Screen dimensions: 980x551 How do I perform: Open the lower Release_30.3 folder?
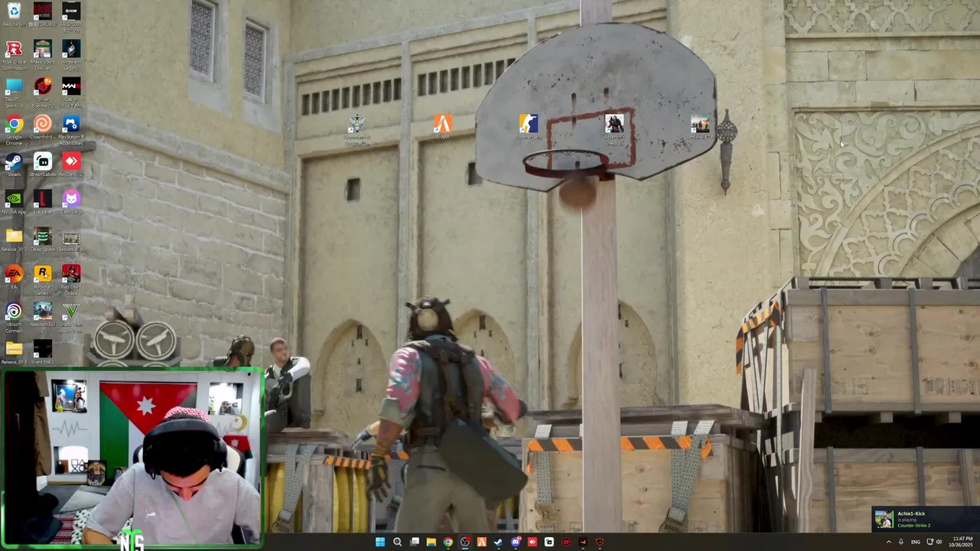tap(14, 352)
